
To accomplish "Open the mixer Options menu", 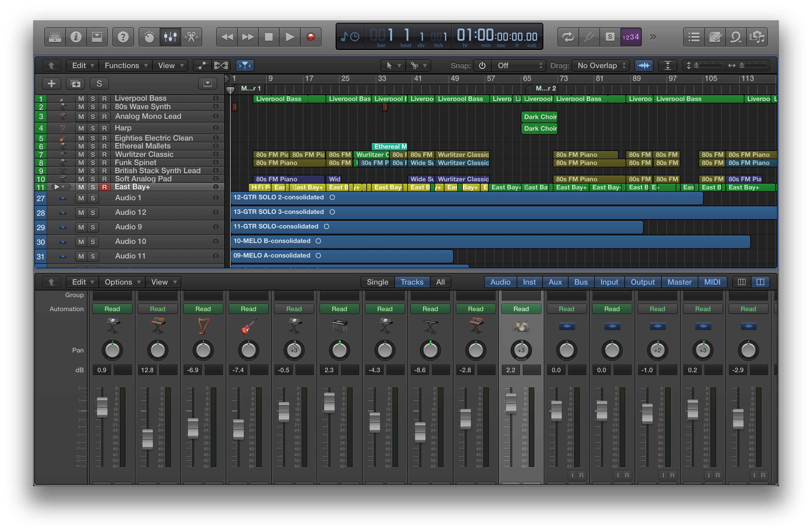I will (122, 282).
